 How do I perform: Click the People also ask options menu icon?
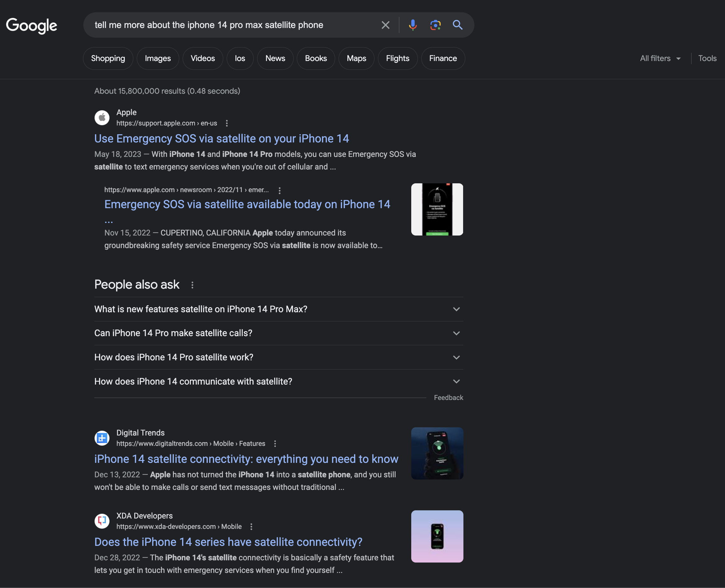[x=192, y=284]
